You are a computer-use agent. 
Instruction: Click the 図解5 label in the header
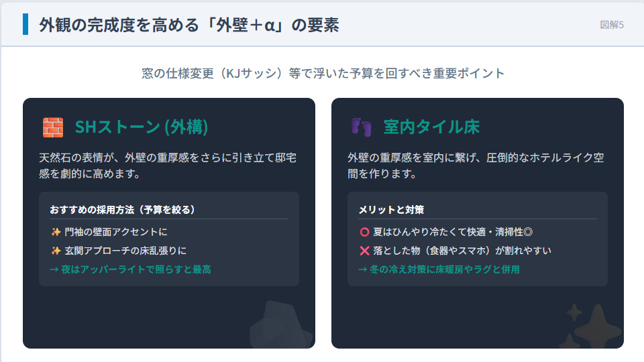click(612, 25)
